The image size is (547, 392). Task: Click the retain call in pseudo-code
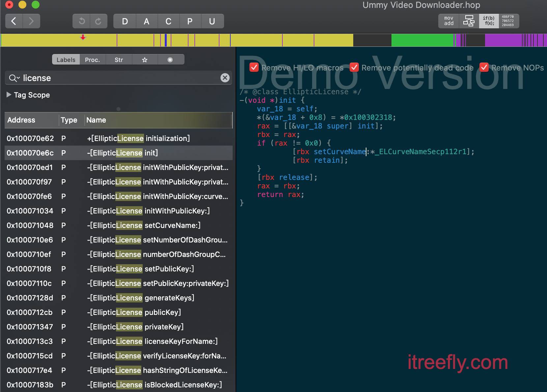[x=327, y=160]
